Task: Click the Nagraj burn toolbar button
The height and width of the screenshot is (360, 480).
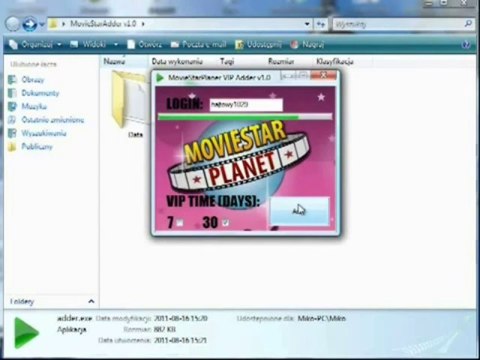Action: pos(307,44)
